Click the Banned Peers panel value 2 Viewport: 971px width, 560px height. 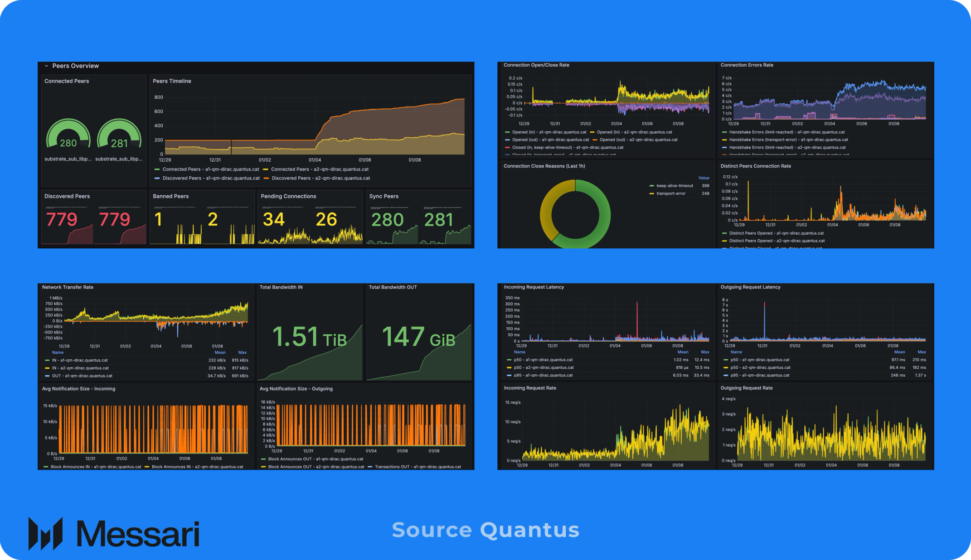(213, 220)
